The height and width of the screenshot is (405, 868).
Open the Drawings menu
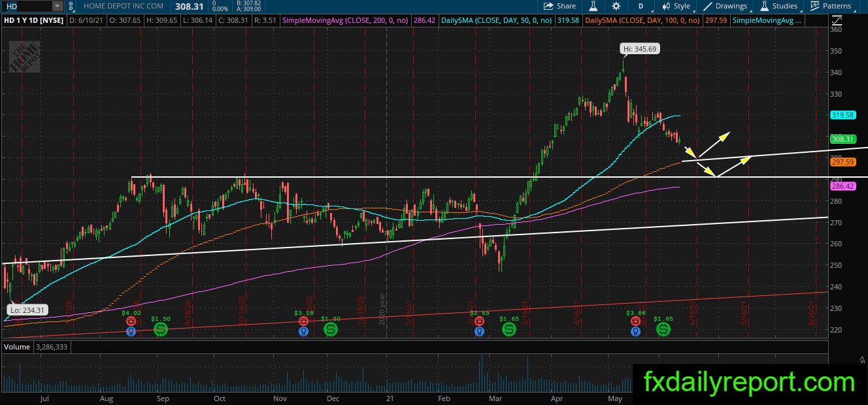point(726,6)
